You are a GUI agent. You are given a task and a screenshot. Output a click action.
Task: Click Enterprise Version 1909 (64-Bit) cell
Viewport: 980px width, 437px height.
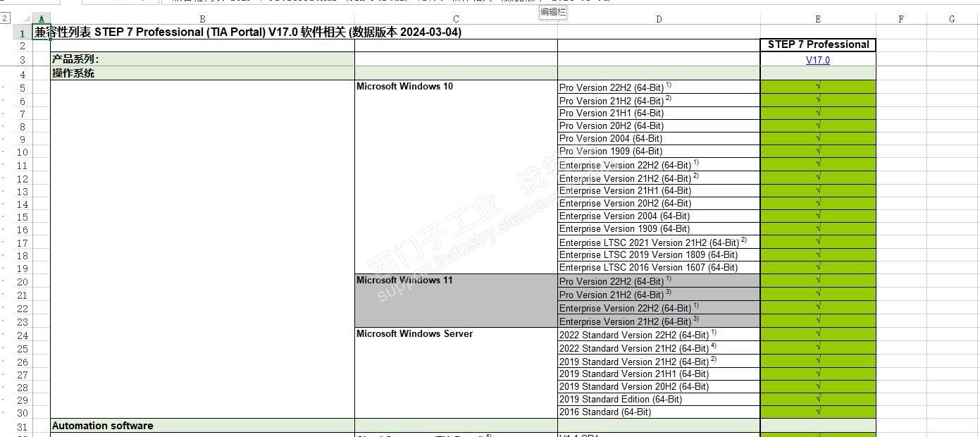659,229
